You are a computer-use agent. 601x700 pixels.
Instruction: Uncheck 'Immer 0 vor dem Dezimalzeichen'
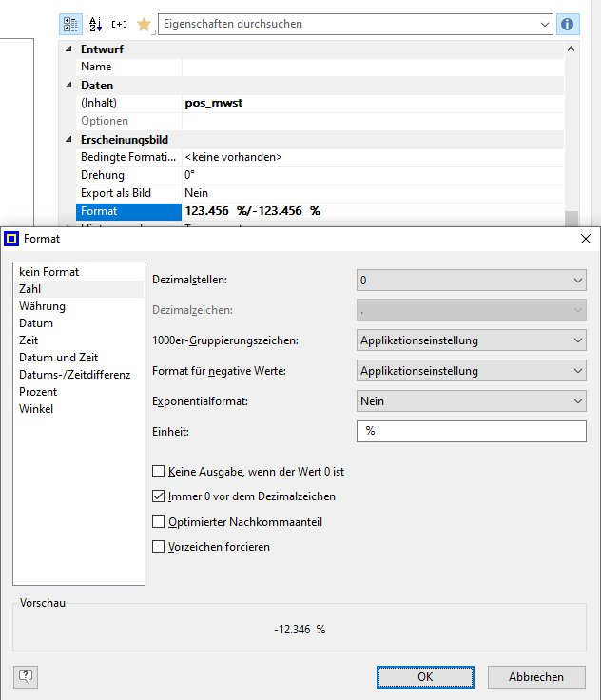[x=159, y=496]
